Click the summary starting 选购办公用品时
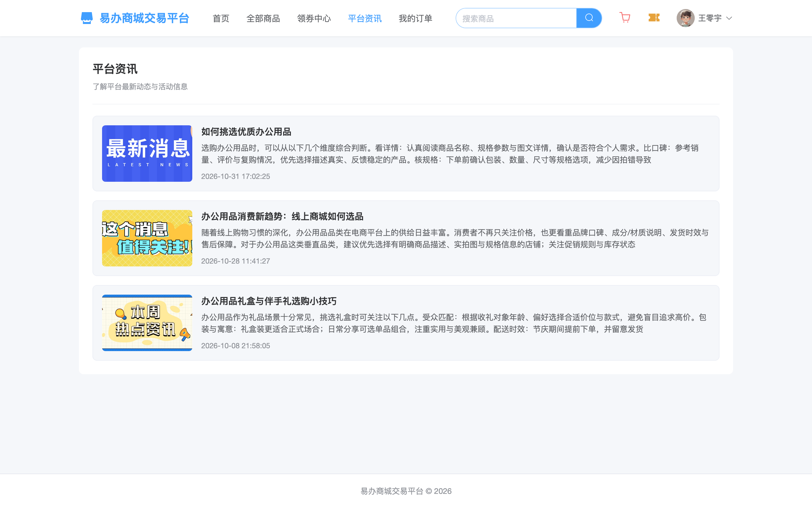The image size is (812, 508). [x=450, y=154]
